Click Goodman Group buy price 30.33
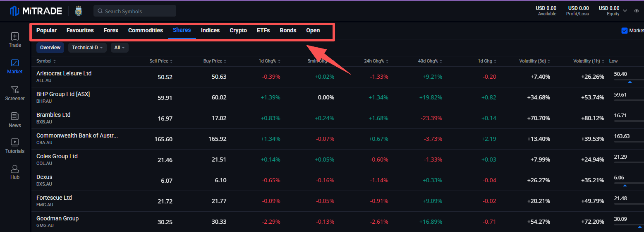644x232 pixels. pos(219,222)
